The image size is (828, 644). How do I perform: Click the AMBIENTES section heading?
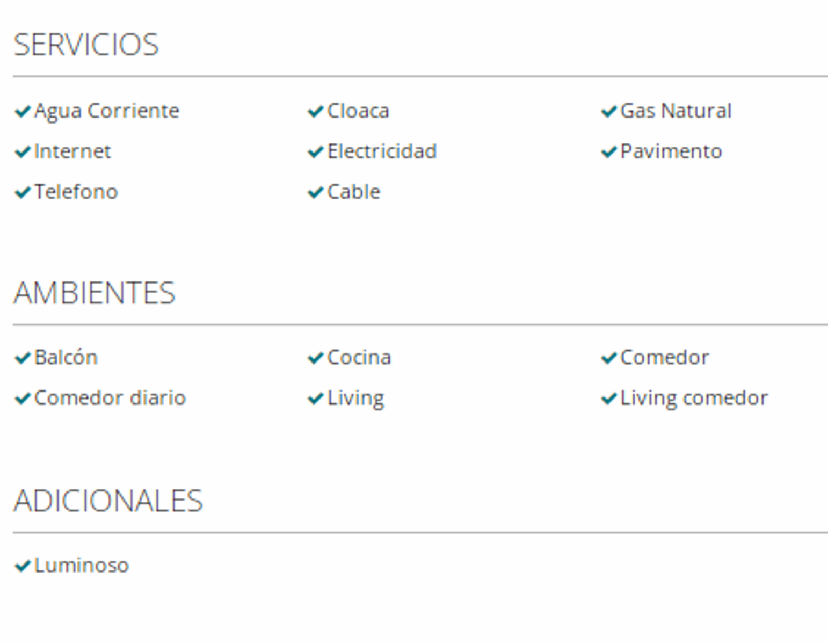95,293
